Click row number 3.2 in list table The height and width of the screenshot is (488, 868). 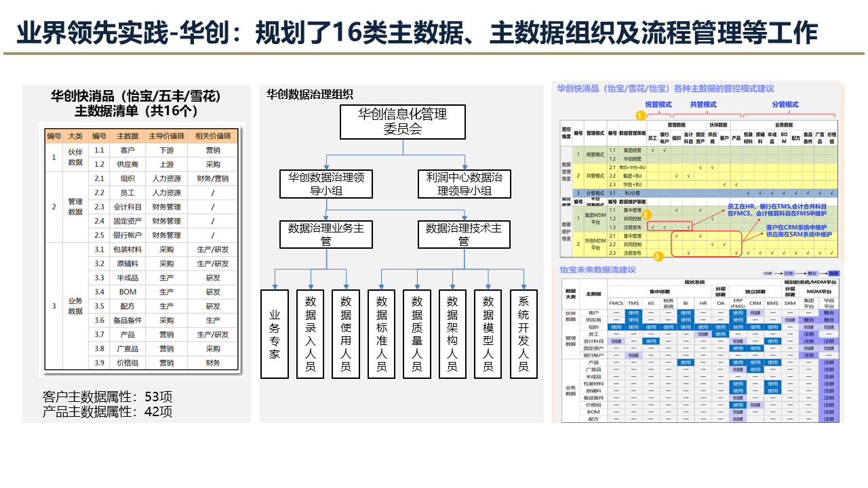(99, 264)
